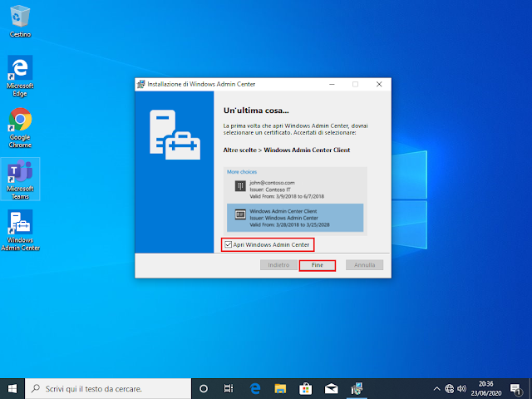Click the Indietro button
Viewport: 532px width, 399px height.
tap(278, 265)
